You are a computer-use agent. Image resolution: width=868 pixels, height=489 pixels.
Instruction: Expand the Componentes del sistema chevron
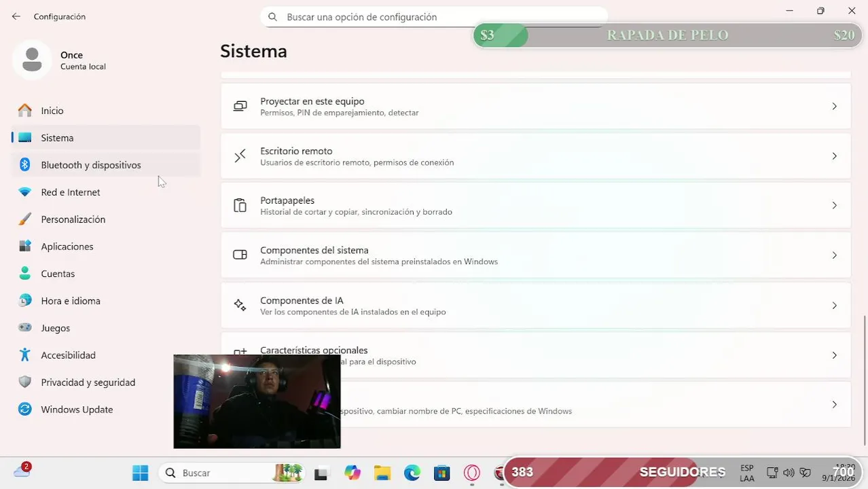(x=834, y=255)
